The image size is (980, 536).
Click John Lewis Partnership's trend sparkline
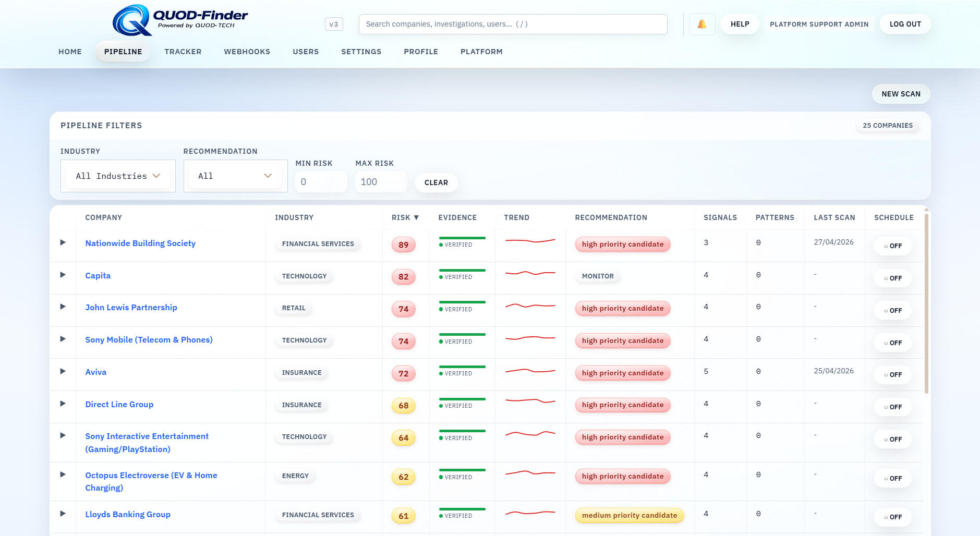click(x=530, y=306)
